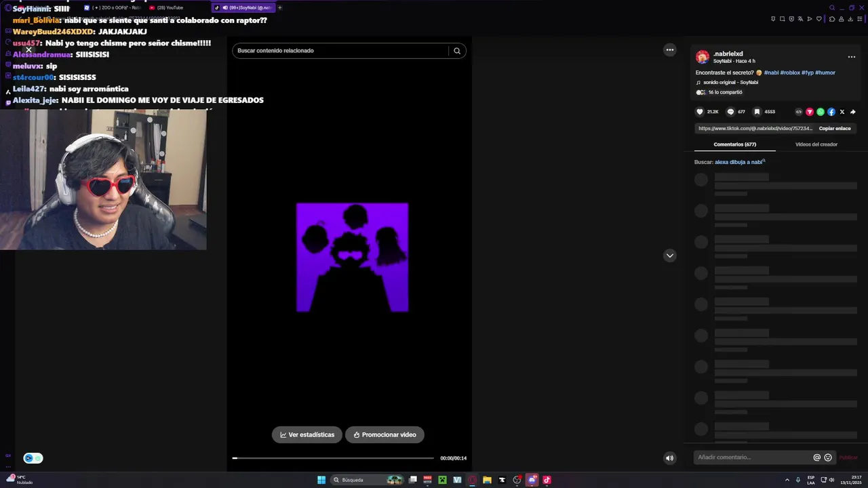The image size is (868, 488).
Task: Switch to the Comentarios (677) tab
Action: (x=734, y=144)
